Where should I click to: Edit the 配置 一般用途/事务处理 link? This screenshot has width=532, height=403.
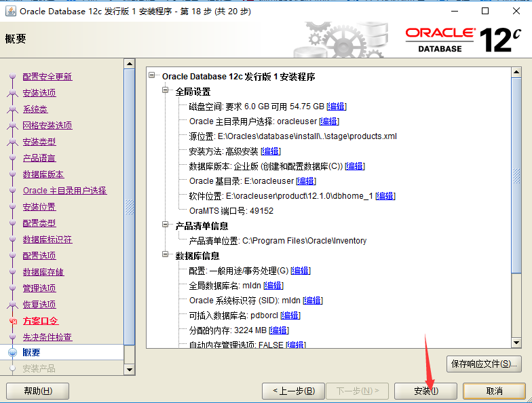301,271
